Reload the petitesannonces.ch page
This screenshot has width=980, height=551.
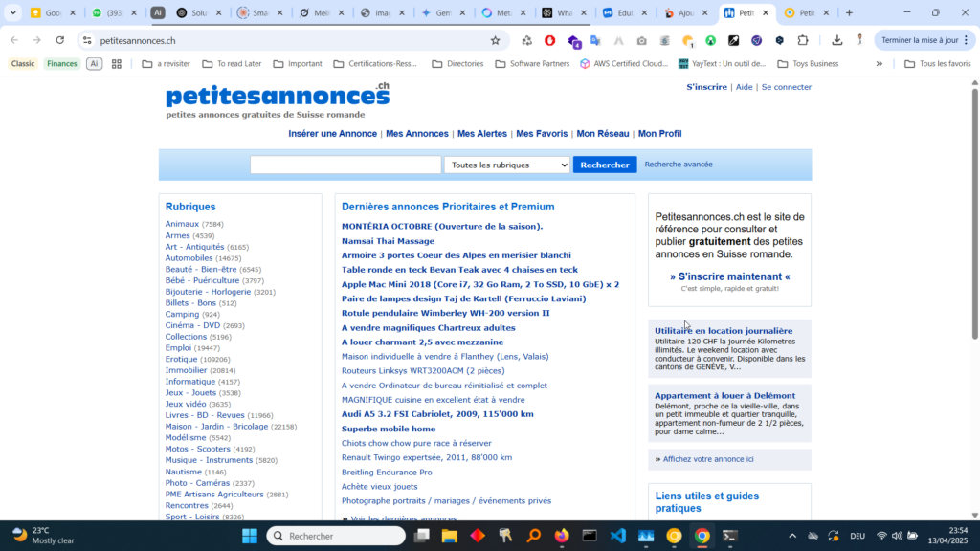point(60,40)
